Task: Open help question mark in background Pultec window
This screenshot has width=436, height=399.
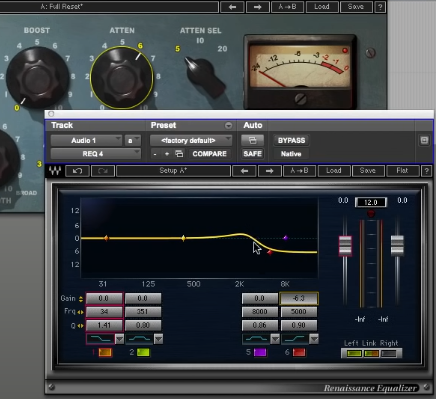Action: (380, 7)
